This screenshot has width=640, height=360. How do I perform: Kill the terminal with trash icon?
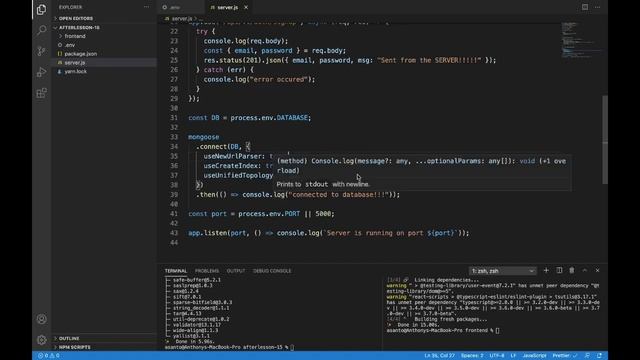pos(572,270)
